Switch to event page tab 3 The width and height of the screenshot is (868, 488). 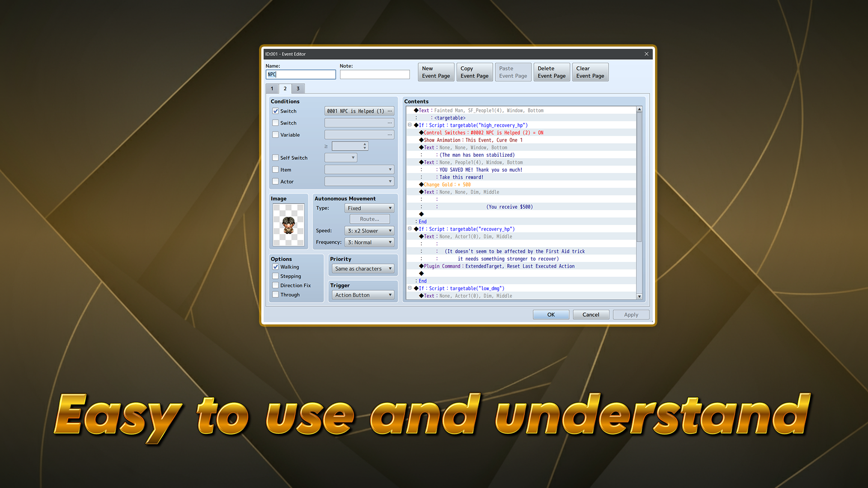pyautogui.click(x=298, y=89)
